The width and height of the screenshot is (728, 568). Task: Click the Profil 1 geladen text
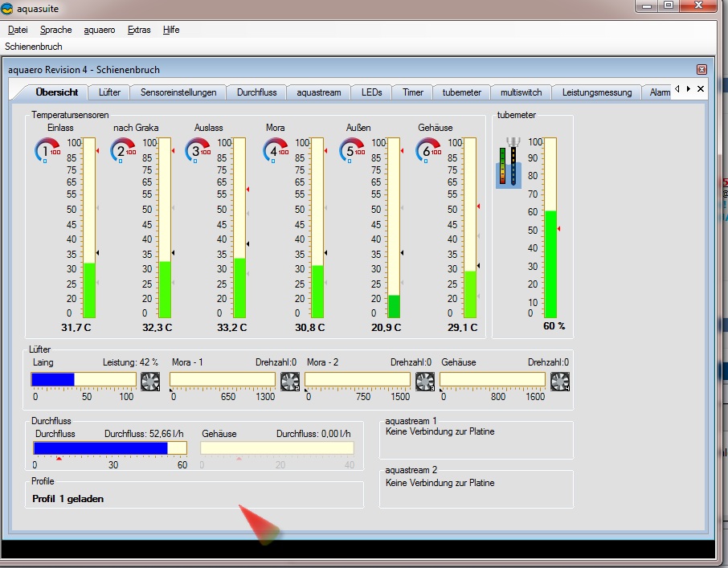[67, 499]
